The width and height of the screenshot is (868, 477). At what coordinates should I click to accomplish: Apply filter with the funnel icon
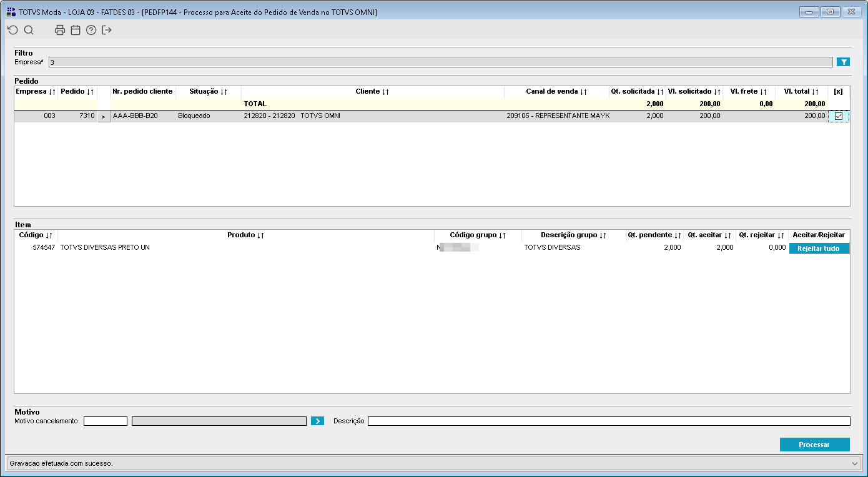(843, 62)
